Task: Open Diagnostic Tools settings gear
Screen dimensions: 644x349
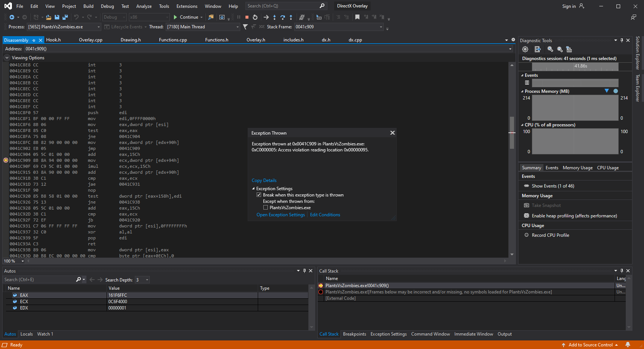Action: click(525, 49)
